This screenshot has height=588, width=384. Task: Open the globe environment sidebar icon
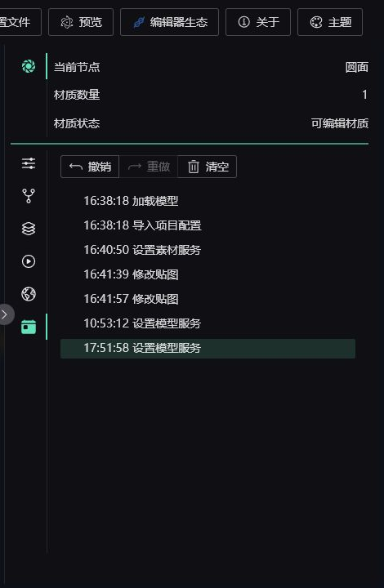29,294
